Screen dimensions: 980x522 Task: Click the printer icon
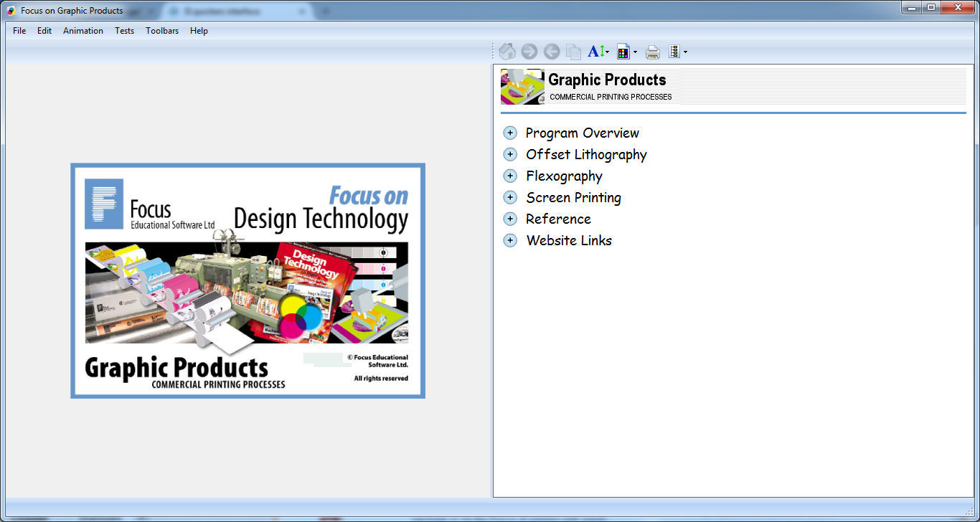coord(653,52)
